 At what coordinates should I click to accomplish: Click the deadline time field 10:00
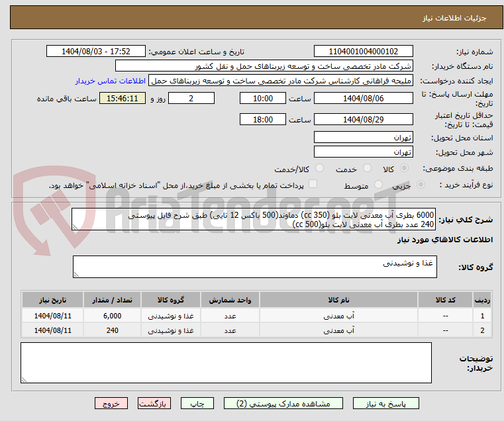263,99
